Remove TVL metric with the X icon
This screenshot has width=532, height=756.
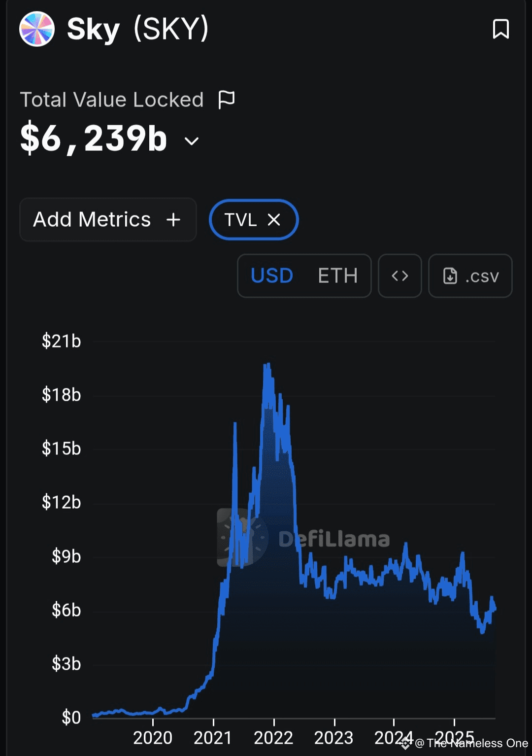274,220
